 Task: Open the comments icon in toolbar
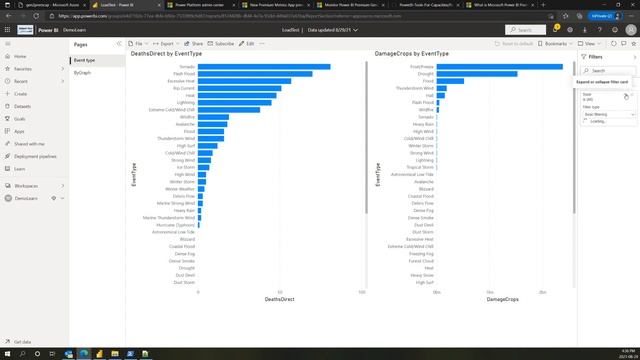(x=624, y=44)
